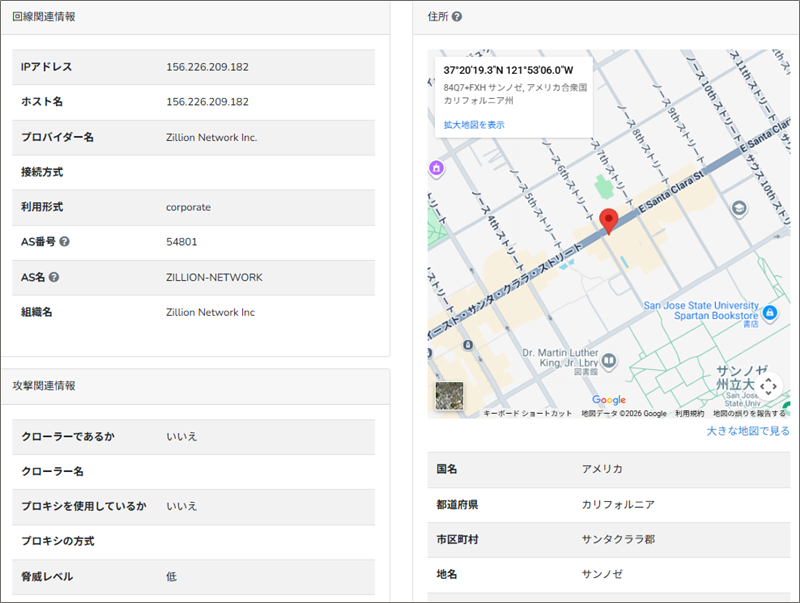Click the Google logo on the map
Screen dimensions: 800x603
[x=608, y=400]
